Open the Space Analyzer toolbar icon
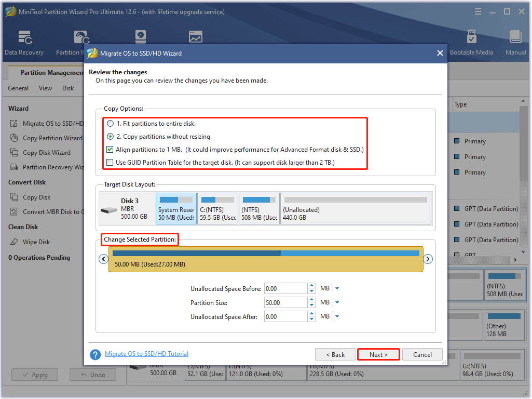The width and height of the screenshot is (532, 399). 196,37
